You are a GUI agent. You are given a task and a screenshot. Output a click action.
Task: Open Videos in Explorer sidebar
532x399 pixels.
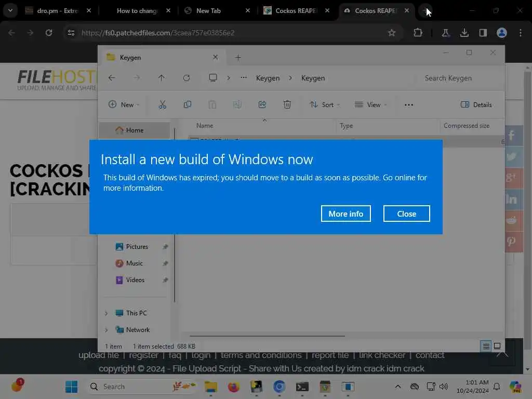click(135, 280)
